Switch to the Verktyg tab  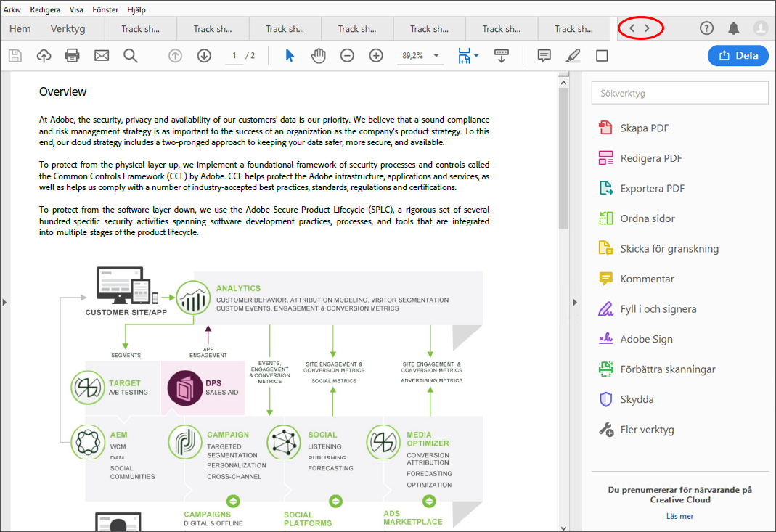pos(68,29)
